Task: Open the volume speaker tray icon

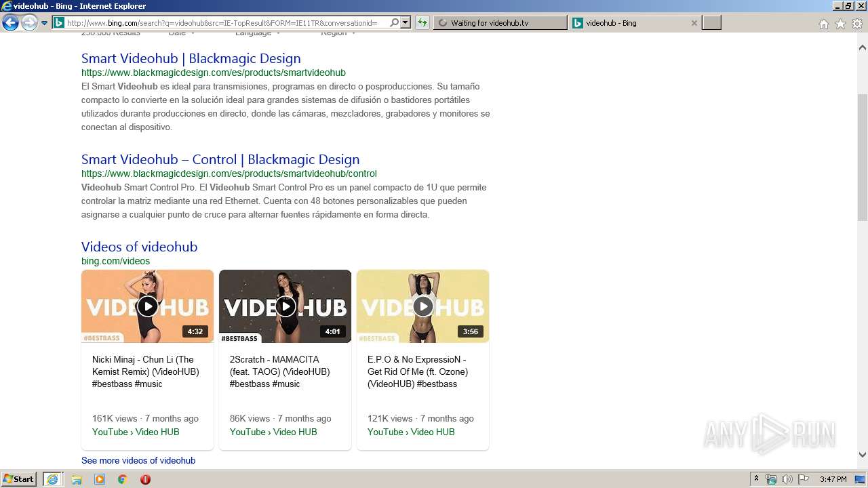Action: coord(787,479)
